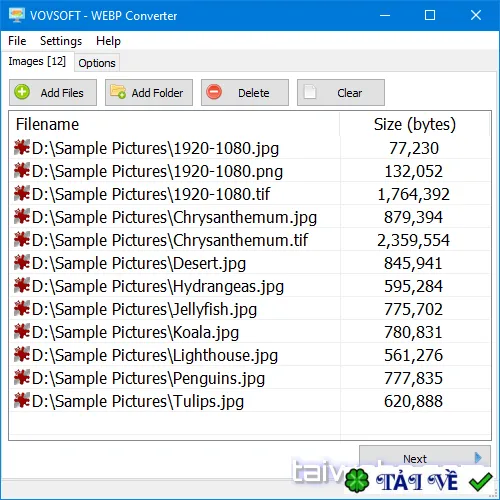Screen dimensions: 500x500
Task: Click file icon beside Chrysanthemum.tif
Action: (22, 240)
